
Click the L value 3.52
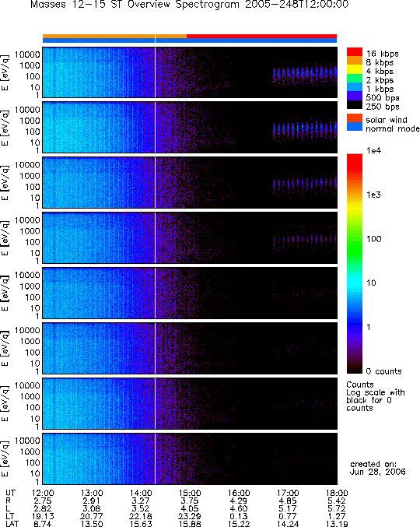pos(141,508)
